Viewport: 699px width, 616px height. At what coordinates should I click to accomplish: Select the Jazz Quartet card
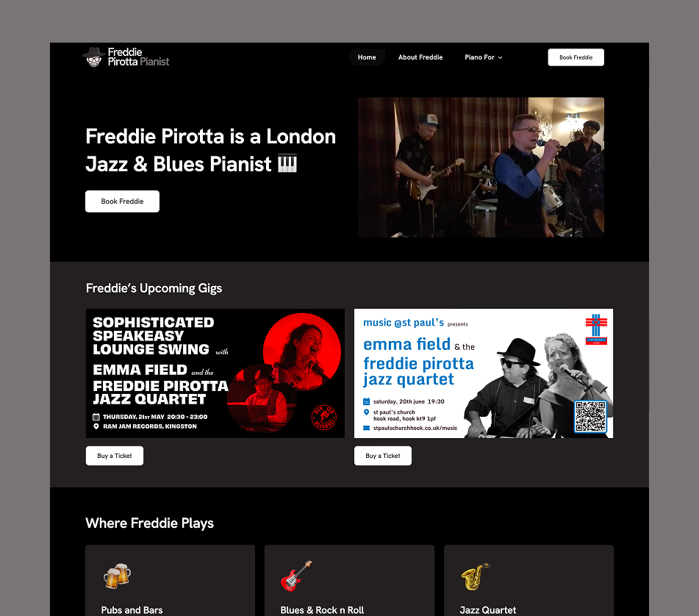click(528, 580)
